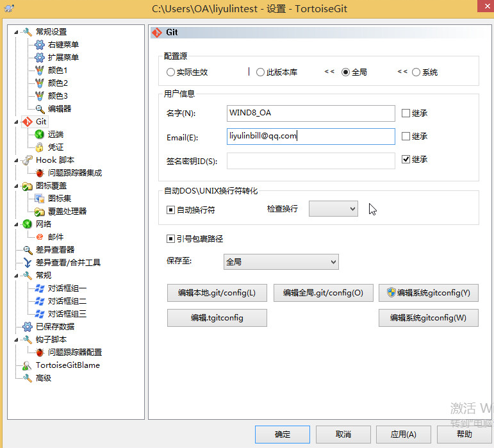The width and height of the screenshot is (494, 448).
Task: Check 继承 for the Email field
Action: [406, 136]
